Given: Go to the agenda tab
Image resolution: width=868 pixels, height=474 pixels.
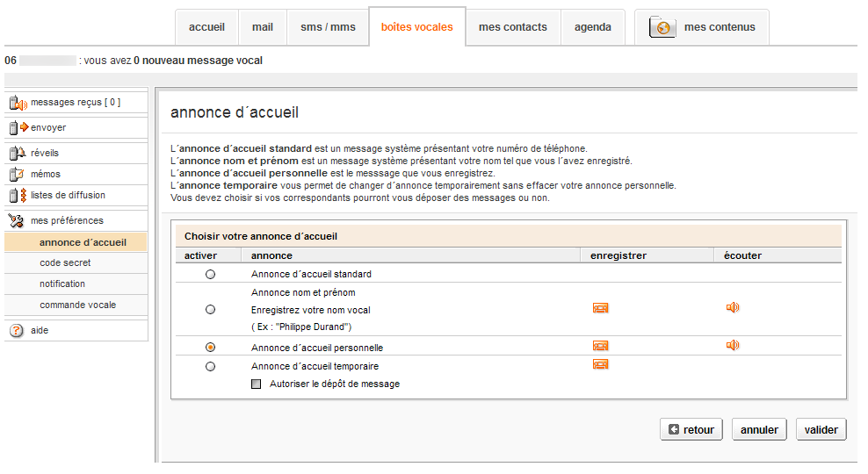Looking at the screenshot, I should pos(593,27).
